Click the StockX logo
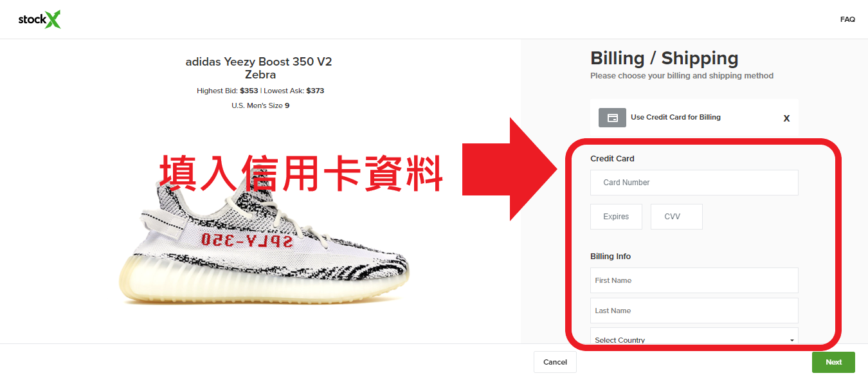868x380 pixels. tap(40, 20)
